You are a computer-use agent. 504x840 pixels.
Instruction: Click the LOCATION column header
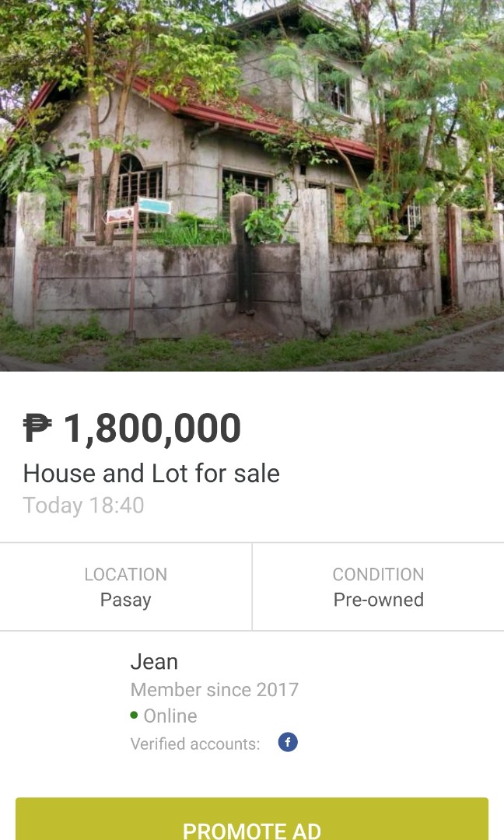coord(125,574)
